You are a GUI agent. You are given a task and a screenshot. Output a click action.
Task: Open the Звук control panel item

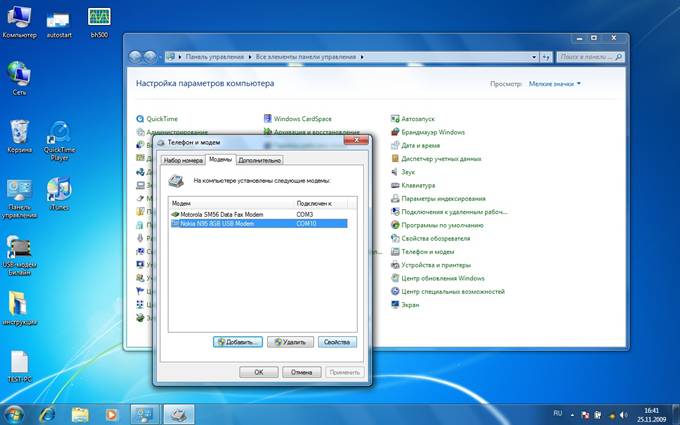pos(403,172)
